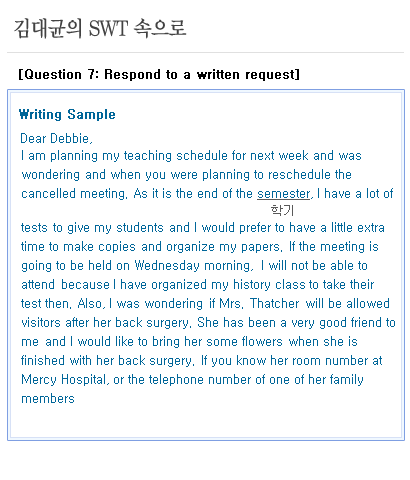Click the name Thatcher in the text
This screenshot has width=410, height=480.
[x=275, y=304]
